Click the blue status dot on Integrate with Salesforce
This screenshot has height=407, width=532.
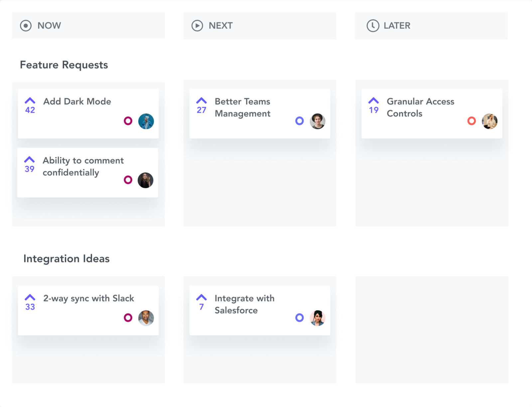click(x=299, y=318)
